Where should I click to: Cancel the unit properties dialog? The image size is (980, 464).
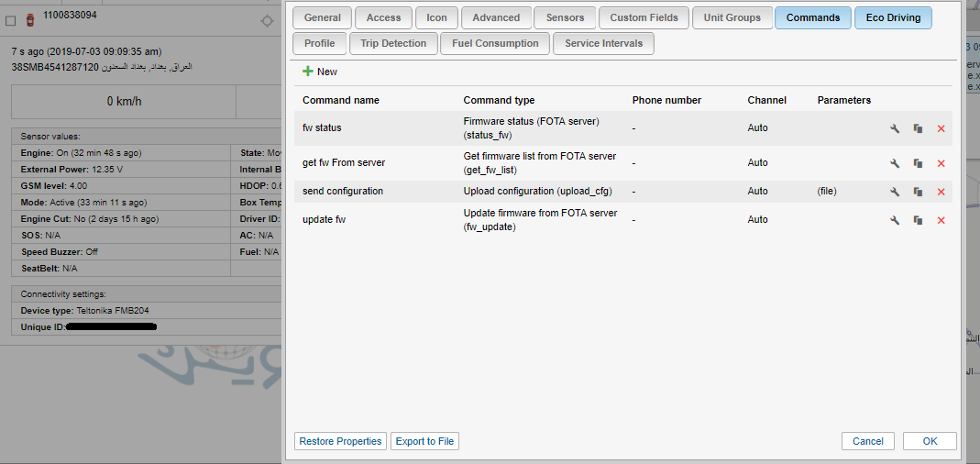click(867, 441)
